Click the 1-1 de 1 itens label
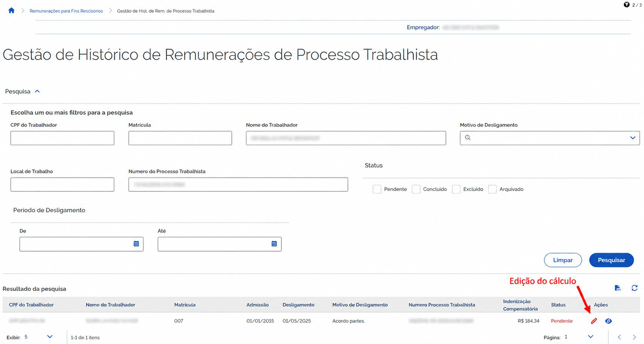 [x=85, y=337]
